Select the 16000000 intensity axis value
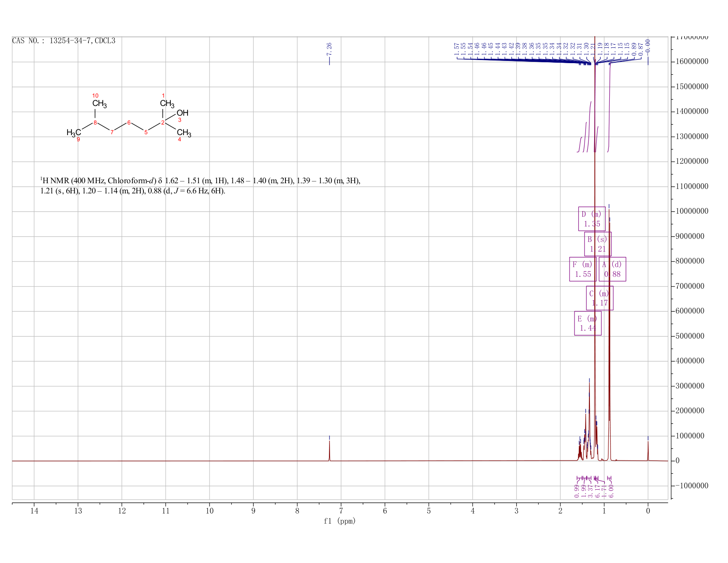 click(x=692, y=62)
